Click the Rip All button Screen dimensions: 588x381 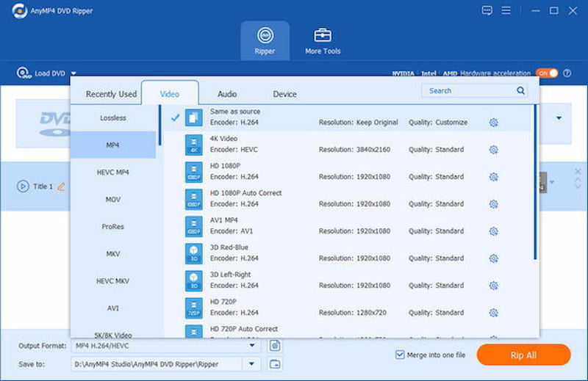tap(523, 355)
